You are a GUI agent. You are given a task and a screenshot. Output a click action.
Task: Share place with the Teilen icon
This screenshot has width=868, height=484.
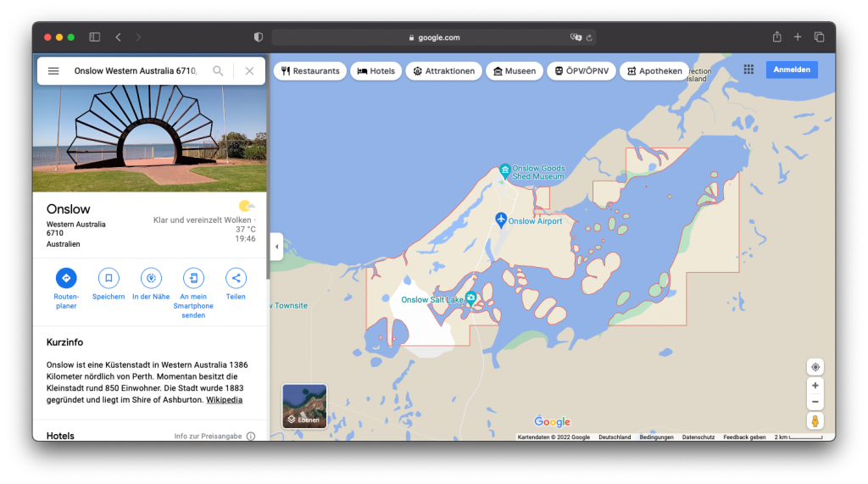(236, 277)
